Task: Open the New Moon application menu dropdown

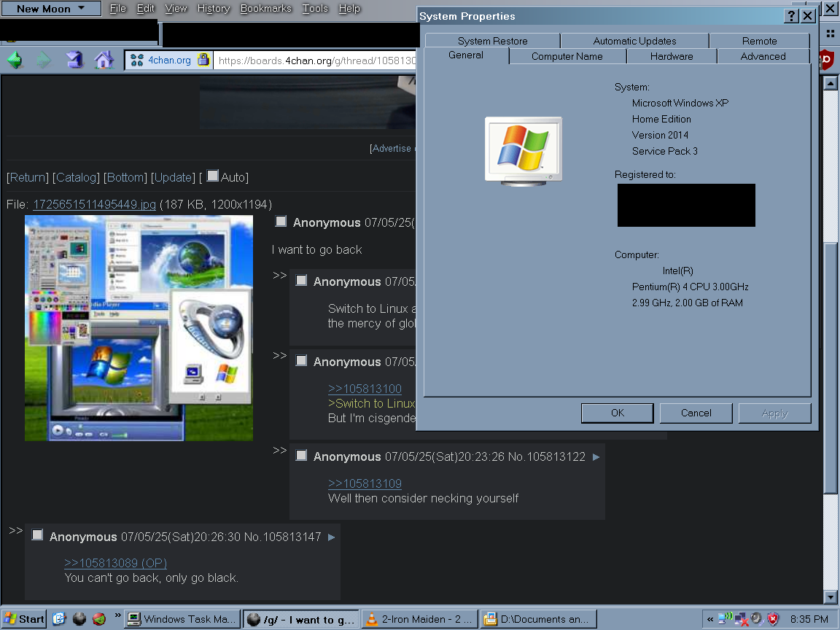Action: (51, 9)
